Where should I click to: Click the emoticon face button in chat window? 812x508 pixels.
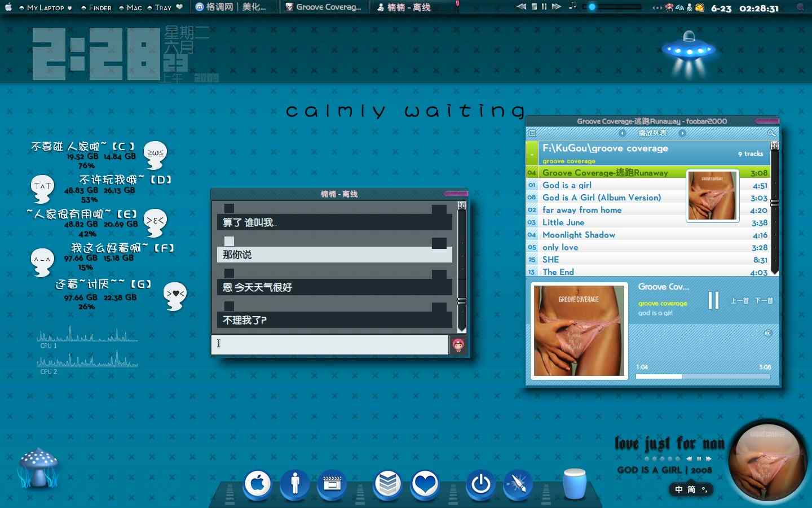(458, 345)
